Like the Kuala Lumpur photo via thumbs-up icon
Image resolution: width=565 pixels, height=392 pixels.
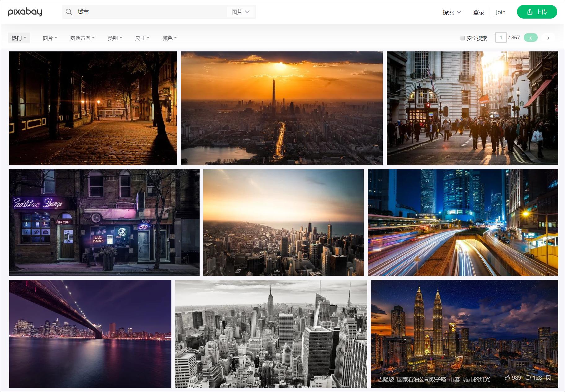coord(507,378)
